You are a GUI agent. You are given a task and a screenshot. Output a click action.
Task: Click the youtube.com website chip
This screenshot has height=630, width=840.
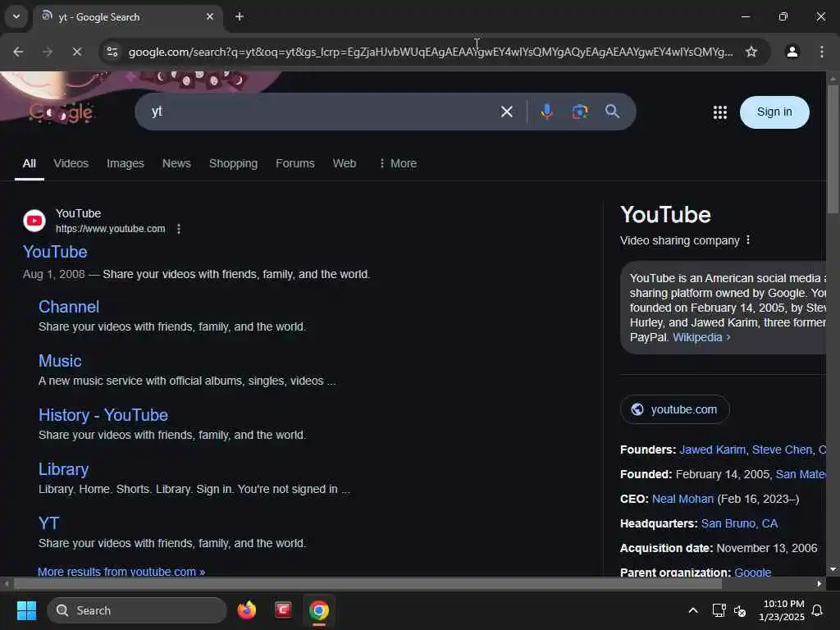(x=674, y=409)
